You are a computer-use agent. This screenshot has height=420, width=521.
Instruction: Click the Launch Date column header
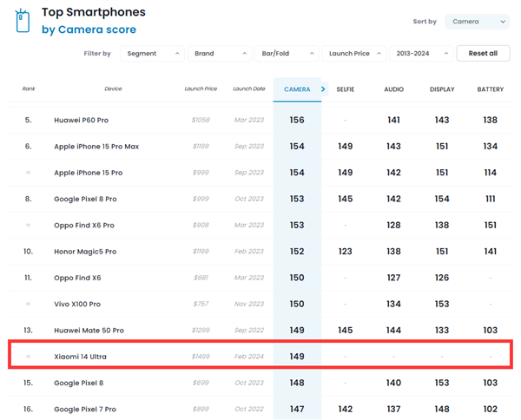[x=248, y=89]
